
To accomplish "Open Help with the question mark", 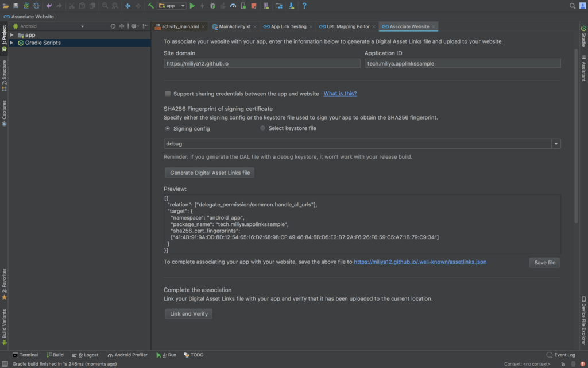I will pyautogui.click(x=304, y=6).
